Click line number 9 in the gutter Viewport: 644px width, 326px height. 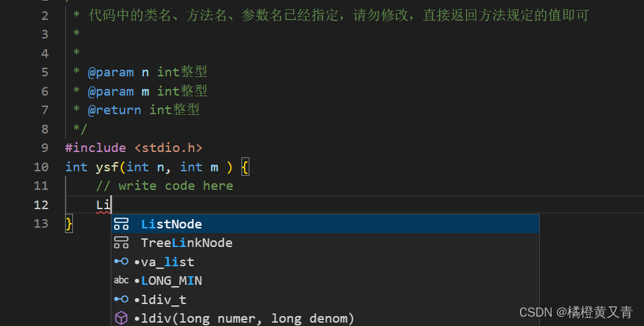[x=44, y=148]
